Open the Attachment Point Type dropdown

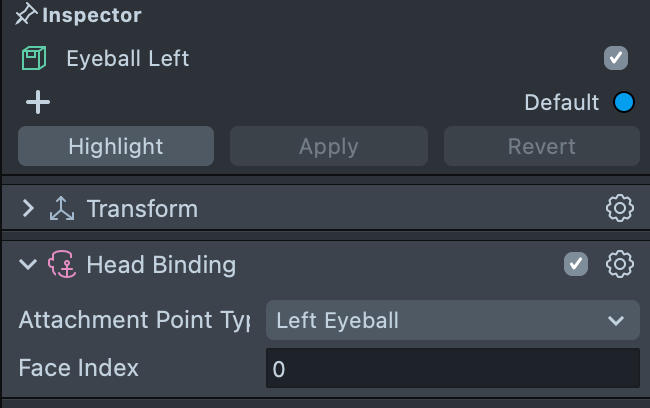click(452, 321)
